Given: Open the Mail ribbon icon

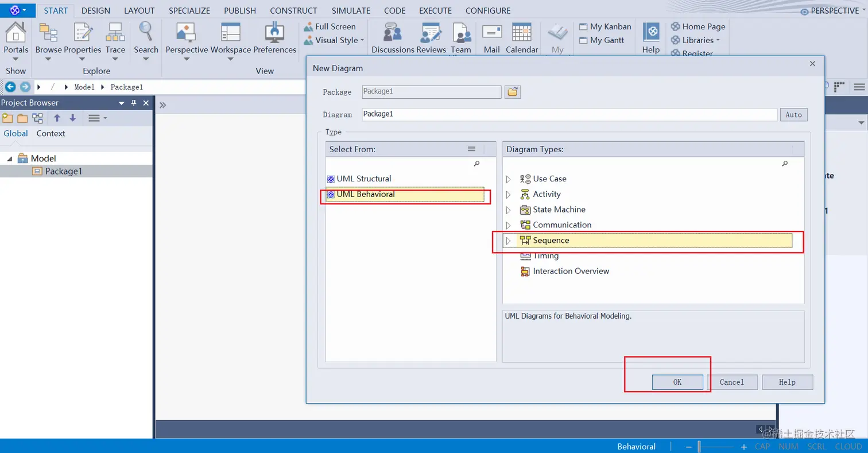Looking at the screenshot, I should (x=492, y=32).
